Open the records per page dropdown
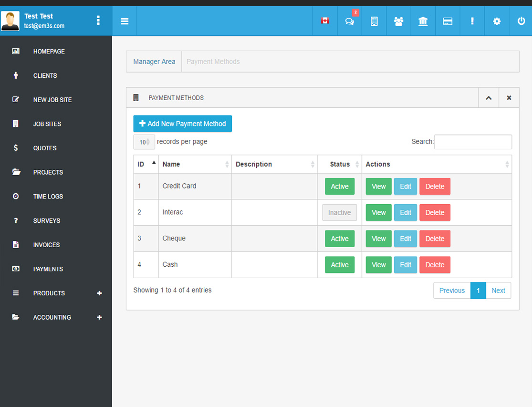 coord(144,142)
